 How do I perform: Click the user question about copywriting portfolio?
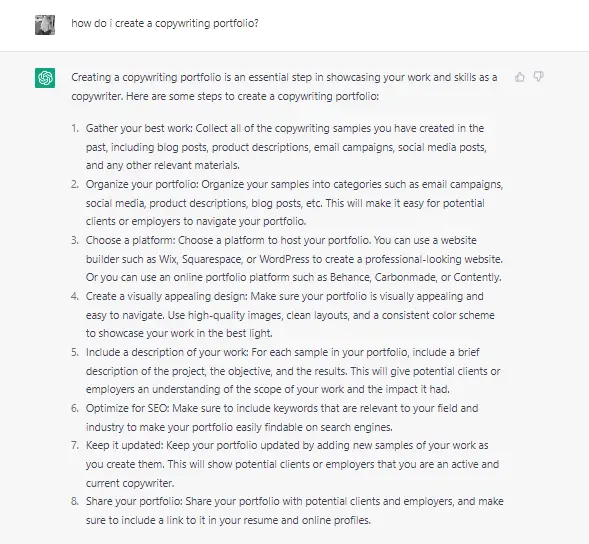165,23
